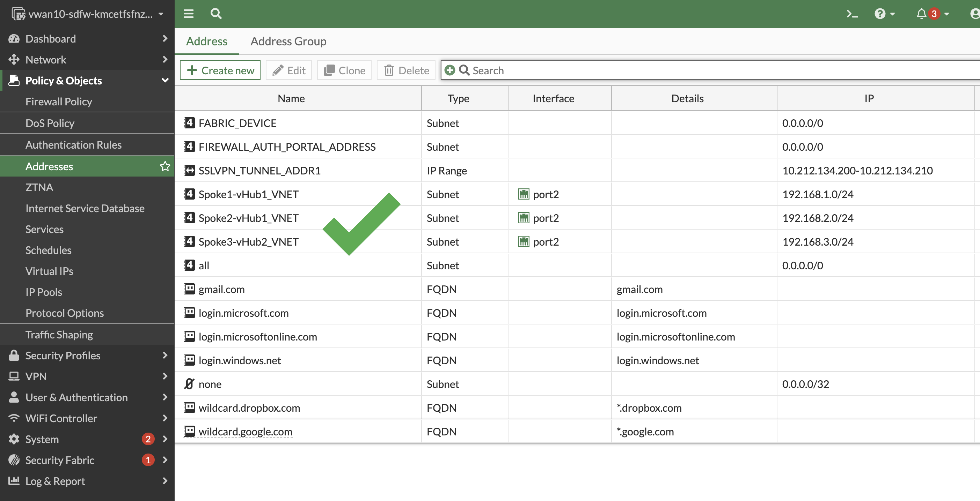Click the port2 interface icon for Spoke1-vHub1_VNET
The height and width of the screenshot is (501, 980).
point(524,194)
